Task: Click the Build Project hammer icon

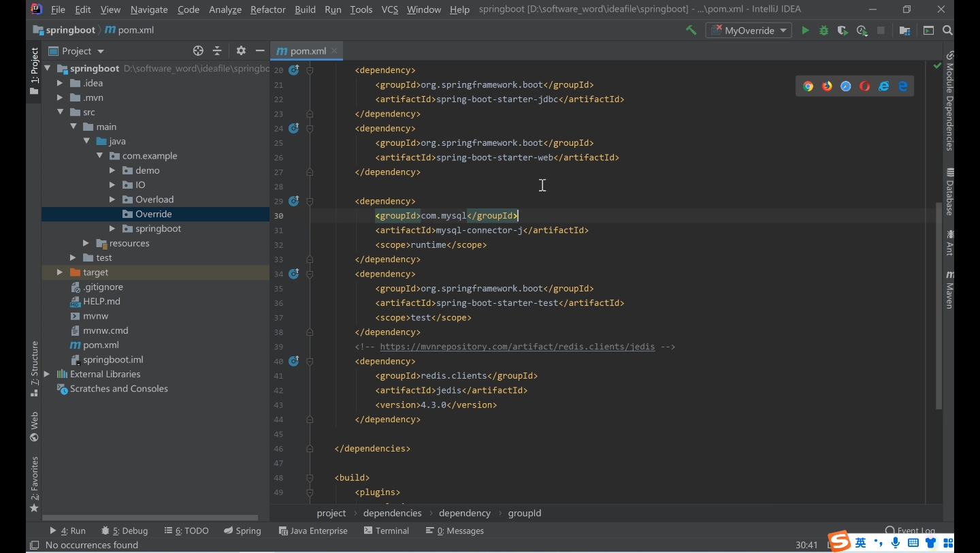Action: 691,30
